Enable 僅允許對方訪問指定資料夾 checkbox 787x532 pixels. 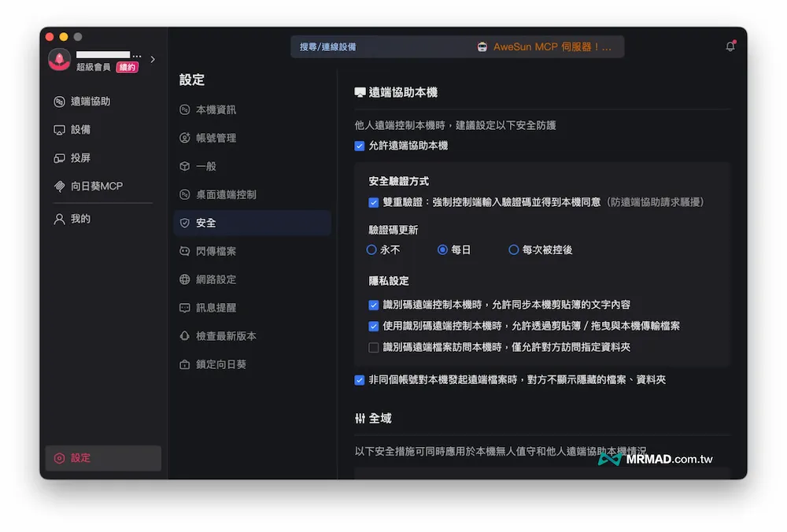[373, 347]
